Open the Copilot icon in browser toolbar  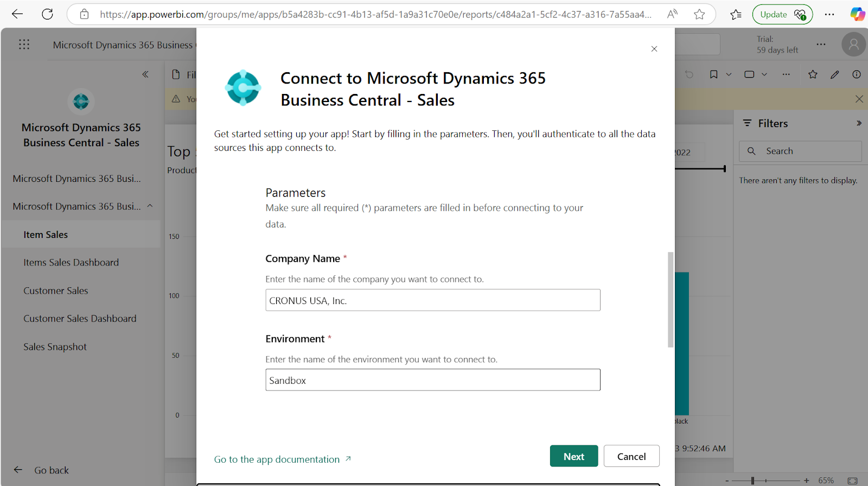(857, 14)
